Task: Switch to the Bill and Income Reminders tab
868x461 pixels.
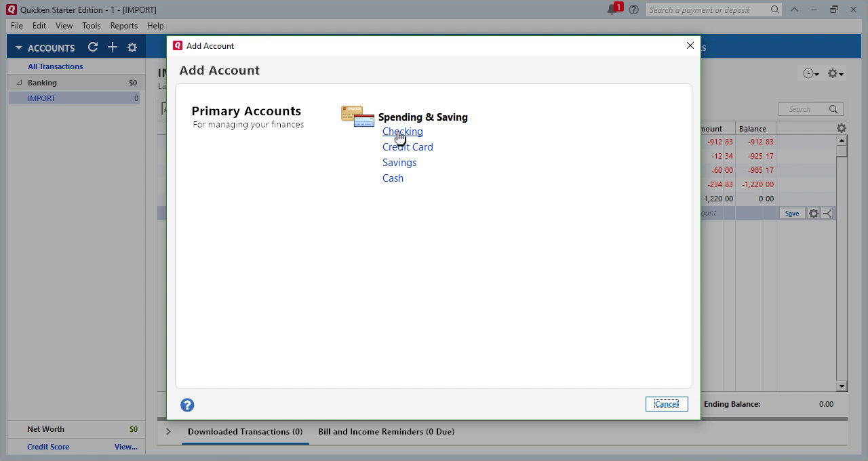Action: click(x=386, y=432)
